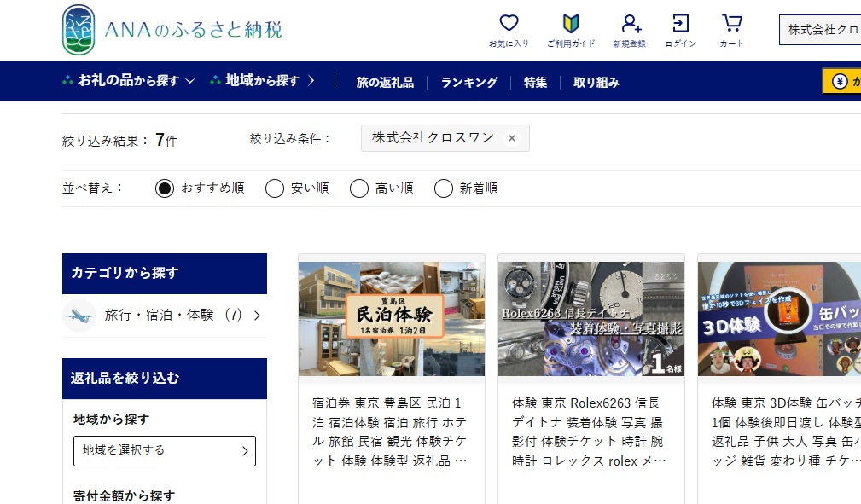Select 新着順 sort radio button
Viewport: 861px width, 504px height.
click(x=444, y=188)
